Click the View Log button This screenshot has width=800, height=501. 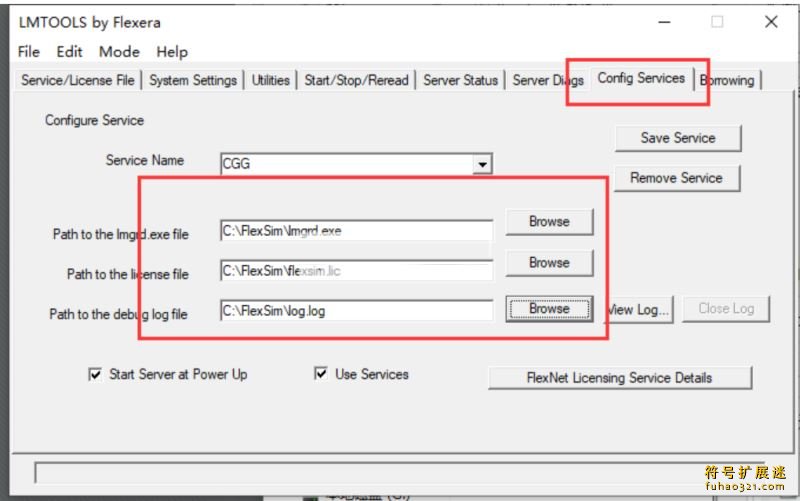point(640,309)
